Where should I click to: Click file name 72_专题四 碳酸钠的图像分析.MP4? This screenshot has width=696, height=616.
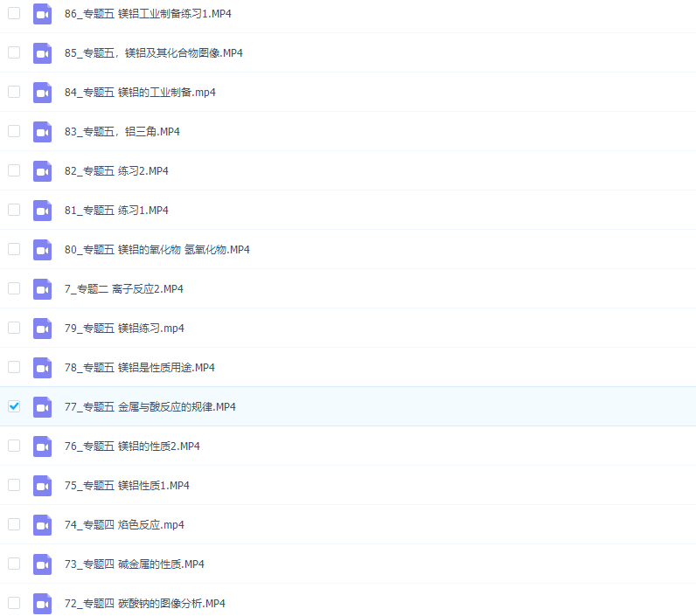coord(144,604)
